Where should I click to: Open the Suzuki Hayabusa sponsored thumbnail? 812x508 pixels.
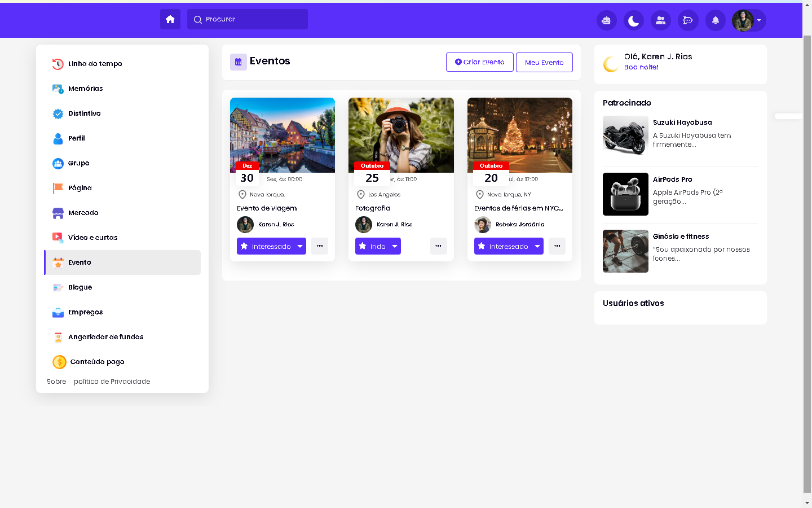tap(625, 135)
